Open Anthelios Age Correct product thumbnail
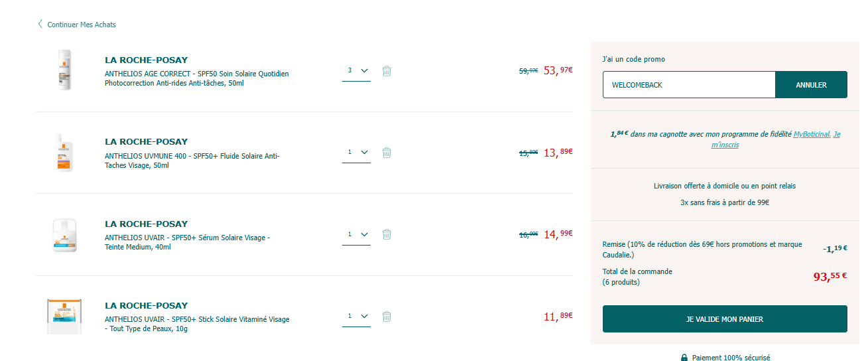The height and width of the screenshot is (361, 868). (64, 70)
